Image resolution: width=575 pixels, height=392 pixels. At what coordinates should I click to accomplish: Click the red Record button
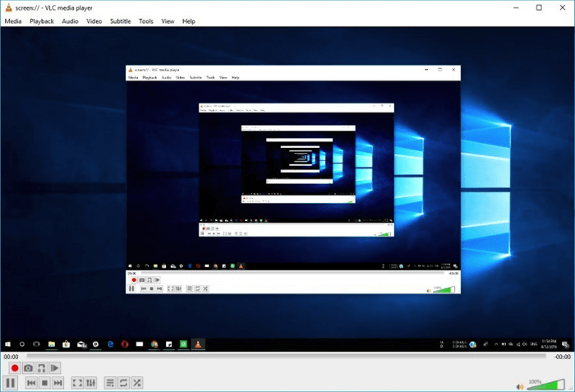pos(15,368)
